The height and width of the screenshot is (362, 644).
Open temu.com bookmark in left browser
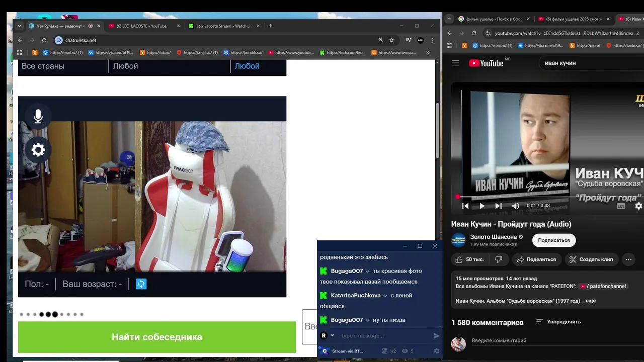(x=394, y=52)
